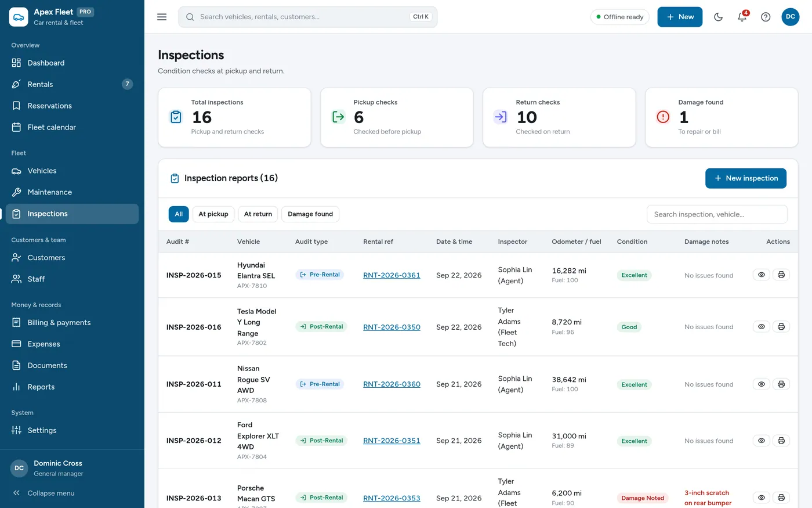View inspection INSP-2026-012 details
The height and width of the screenshot is (508, 812).
pyautogui.click(x=762, y=440)
